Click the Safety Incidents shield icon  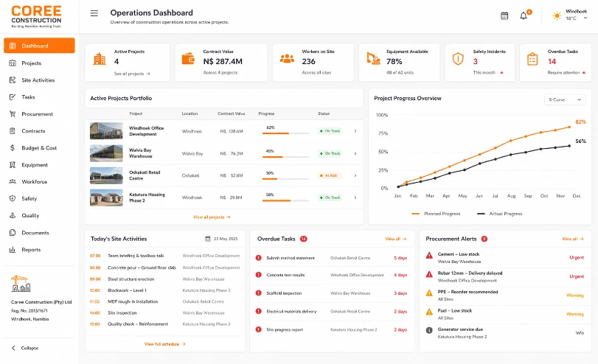[458, 59]
